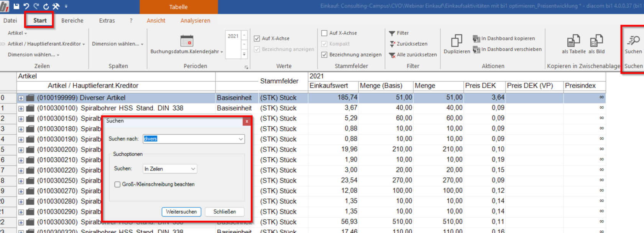Viewport: 644px width, 233px height.
Task: Click folder icon of Diverser Artikel row
Action: [x=30, y=98]
